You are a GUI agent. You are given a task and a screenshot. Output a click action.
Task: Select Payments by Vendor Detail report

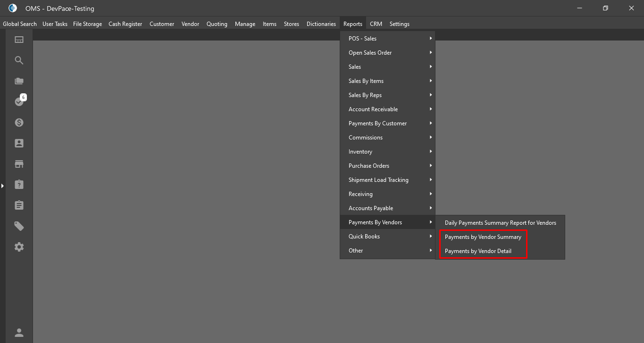[478, 251]
